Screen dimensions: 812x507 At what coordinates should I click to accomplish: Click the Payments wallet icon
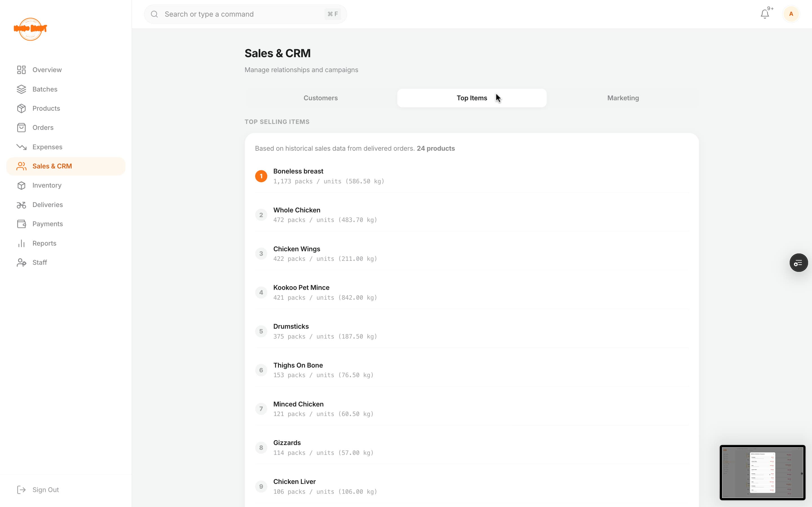tap(21, 224)
